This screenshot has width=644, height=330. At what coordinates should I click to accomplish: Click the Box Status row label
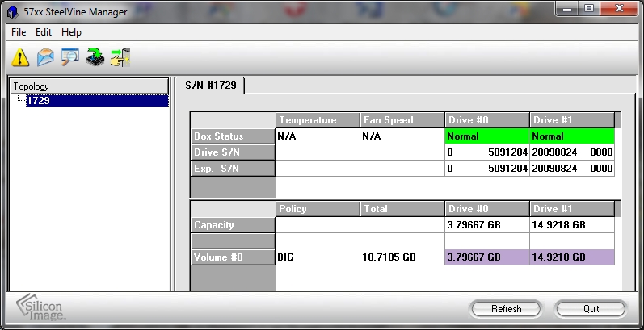(233, 136)
